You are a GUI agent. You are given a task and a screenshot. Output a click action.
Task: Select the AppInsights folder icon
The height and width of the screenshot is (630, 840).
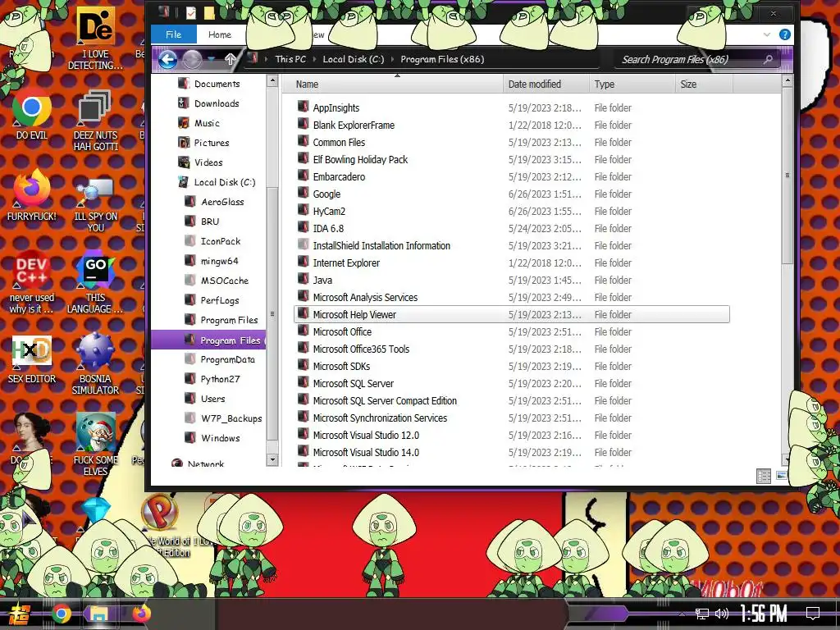coord(304,107)
